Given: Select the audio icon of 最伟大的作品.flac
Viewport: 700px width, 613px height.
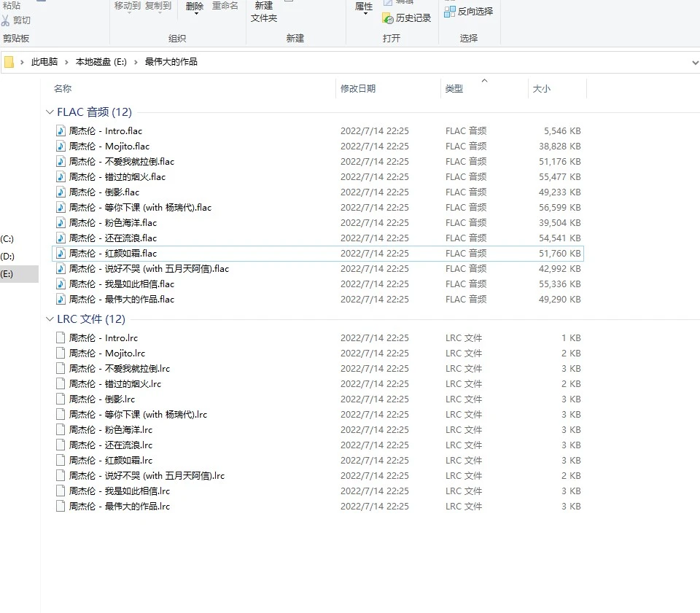Looking at the screenshot, I should tap(61, 299).
